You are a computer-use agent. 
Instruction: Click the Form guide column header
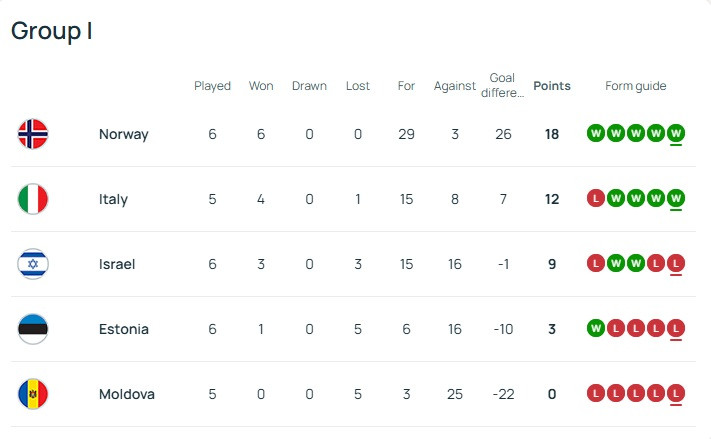pyautogui.click(x=636, y=86)
